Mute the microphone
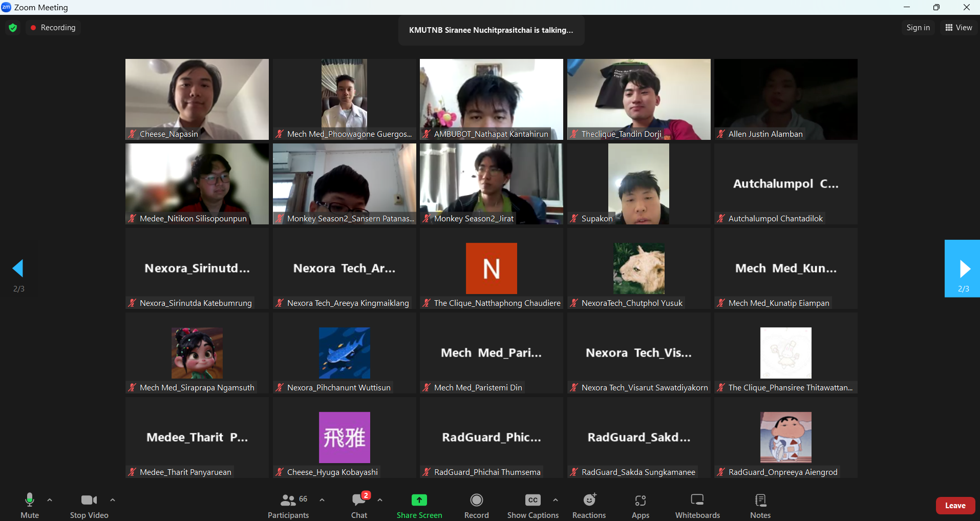This screenshot has height=521, width=980. coord(30,505)
